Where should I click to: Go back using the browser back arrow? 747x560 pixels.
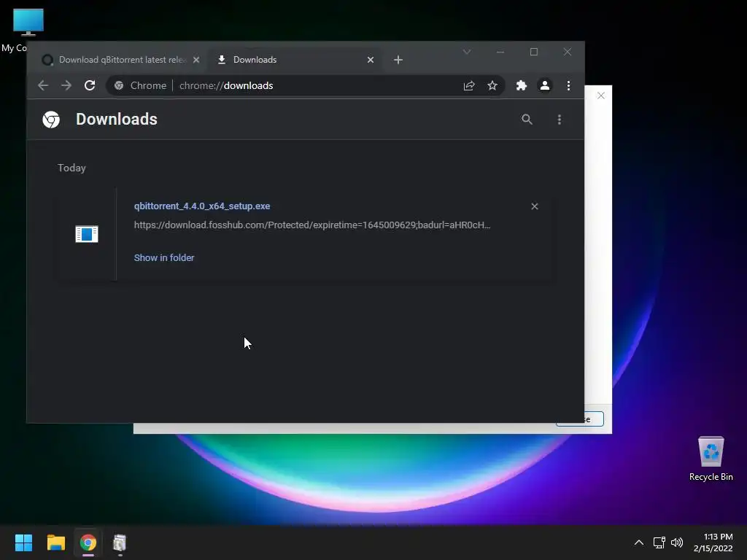(43, 86)
